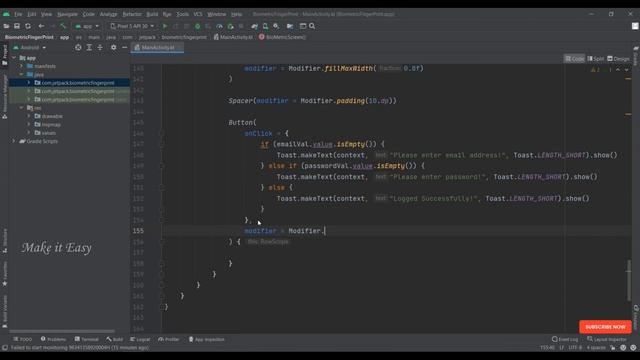Open Project side tool window tab
This screenshot has height=360, width=640.
tap(4, 55)
